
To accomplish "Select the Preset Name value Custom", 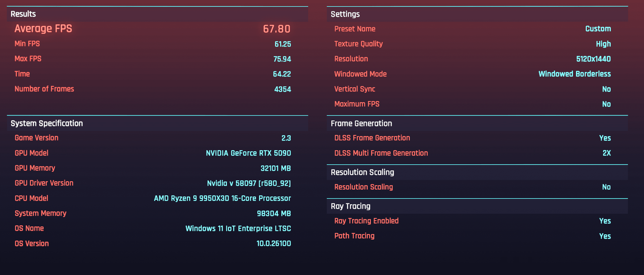I will (x=598, y=29).
